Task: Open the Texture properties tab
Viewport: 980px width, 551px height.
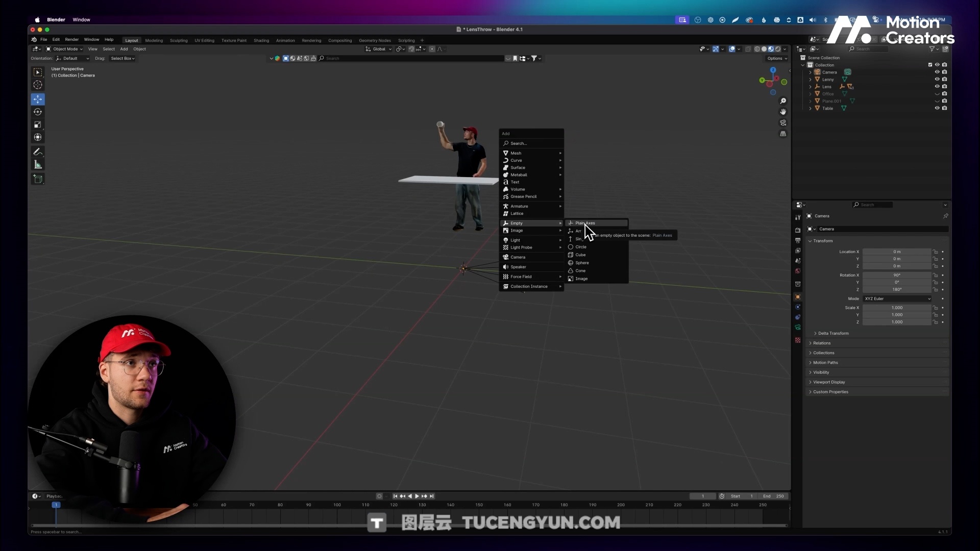Action: coord(798,340)
